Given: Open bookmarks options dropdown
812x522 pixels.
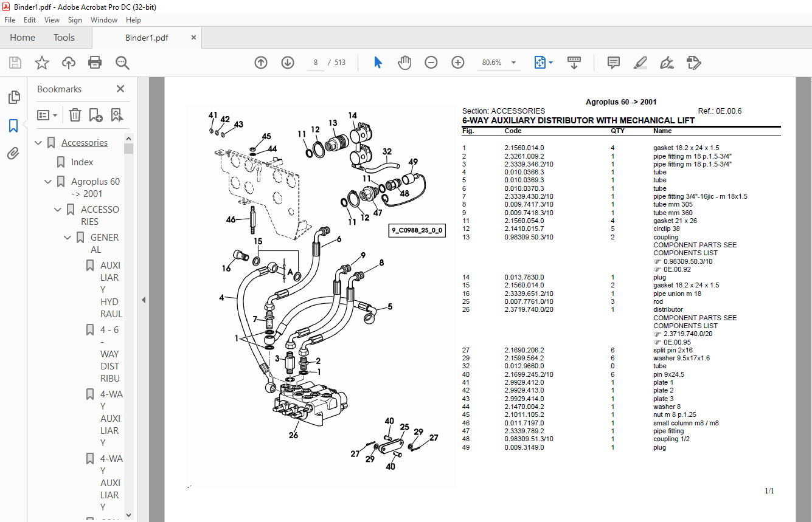Looking at the screenshot, I should click(x=47, y=115).
